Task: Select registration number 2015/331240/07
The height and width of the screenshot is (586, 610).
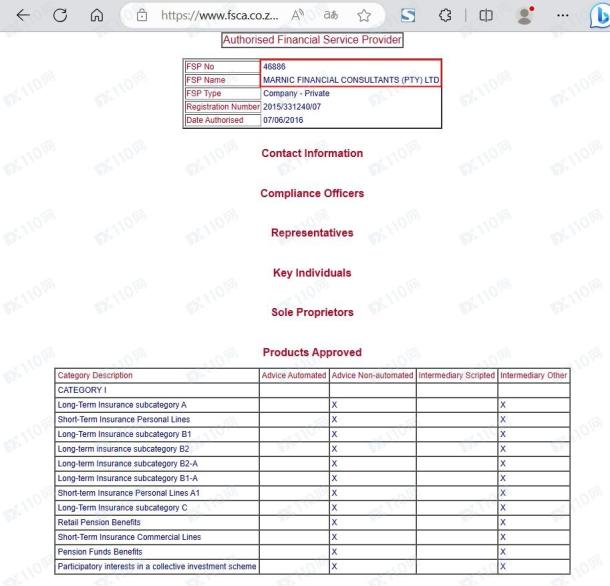Action: point(292,107)
